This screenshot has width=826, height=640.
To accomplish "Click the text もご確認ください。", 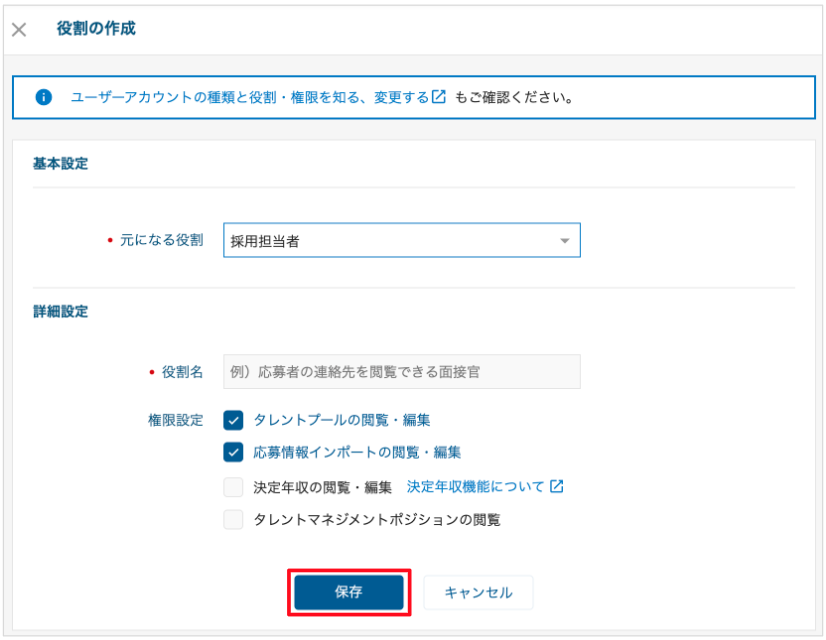I will click(x=515, y=97).
